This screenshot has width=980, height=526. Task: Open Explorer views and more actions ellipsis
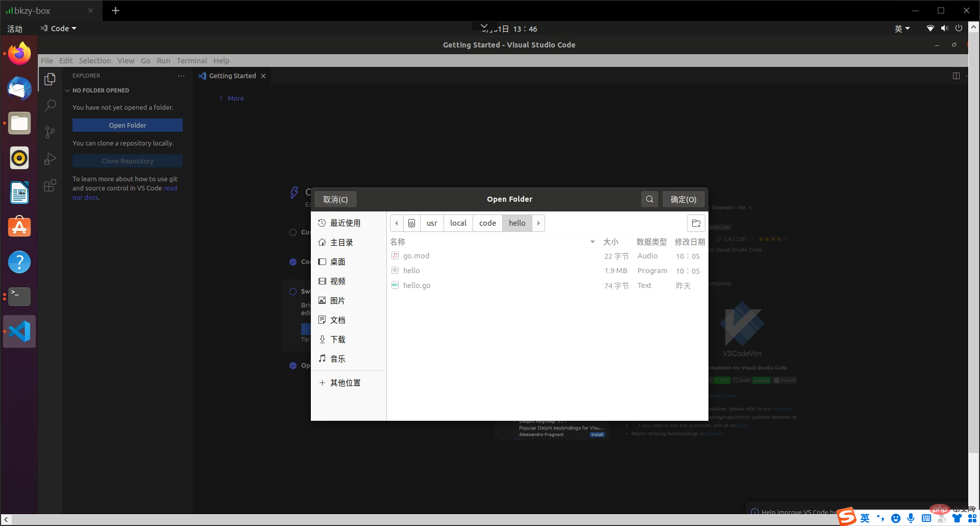181,76
